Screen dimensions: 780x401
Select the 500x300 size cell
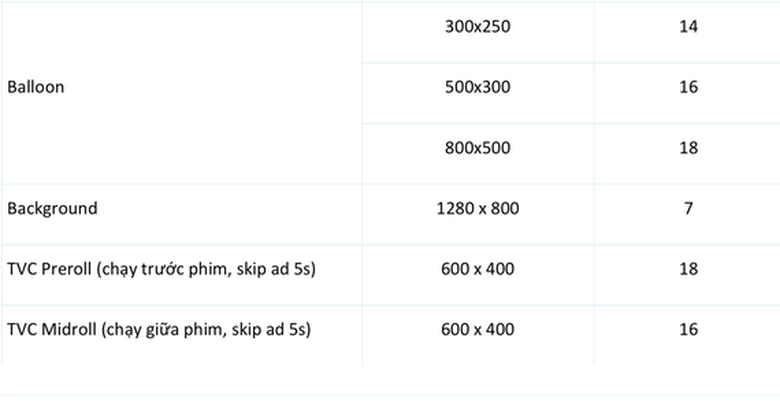coord(477,87)
